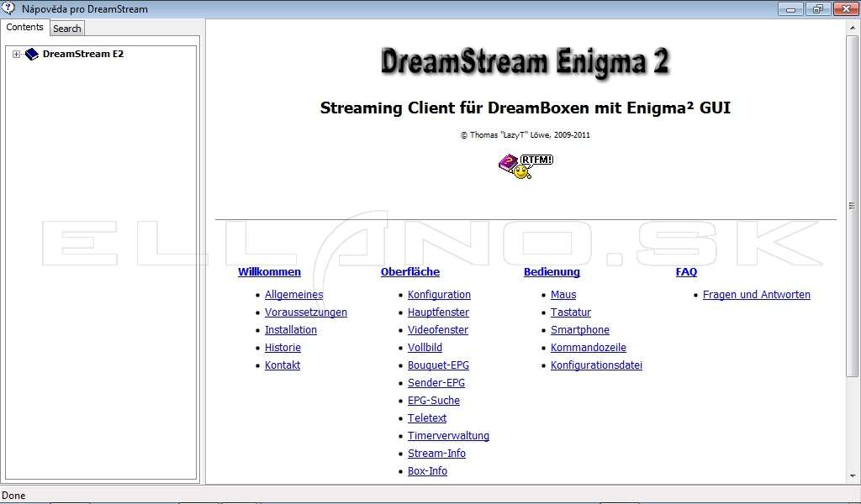Open the Installation link

(290, 329)
